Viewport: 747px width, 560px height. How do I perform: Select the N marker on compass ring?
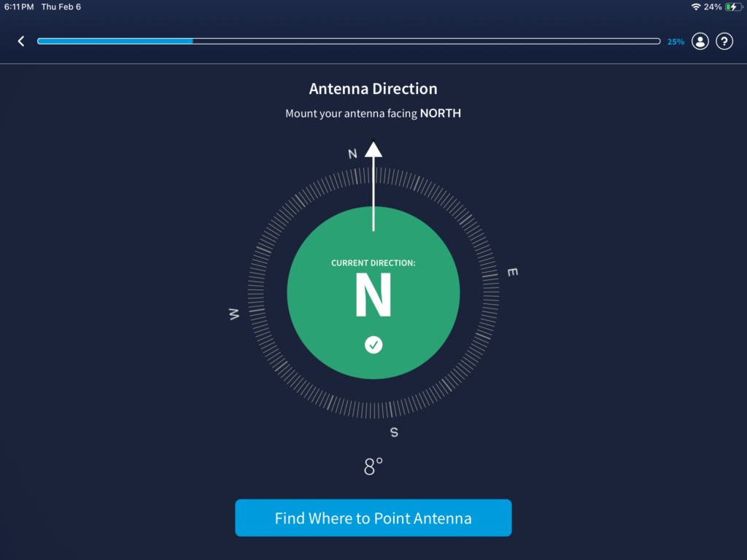click(x=352, y=154)
